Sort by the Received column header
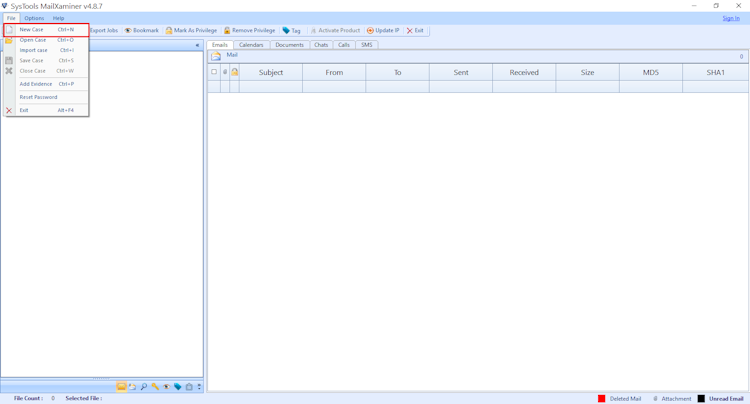The image size is (750, 404). pyautogui.click(x=524, y=73)
